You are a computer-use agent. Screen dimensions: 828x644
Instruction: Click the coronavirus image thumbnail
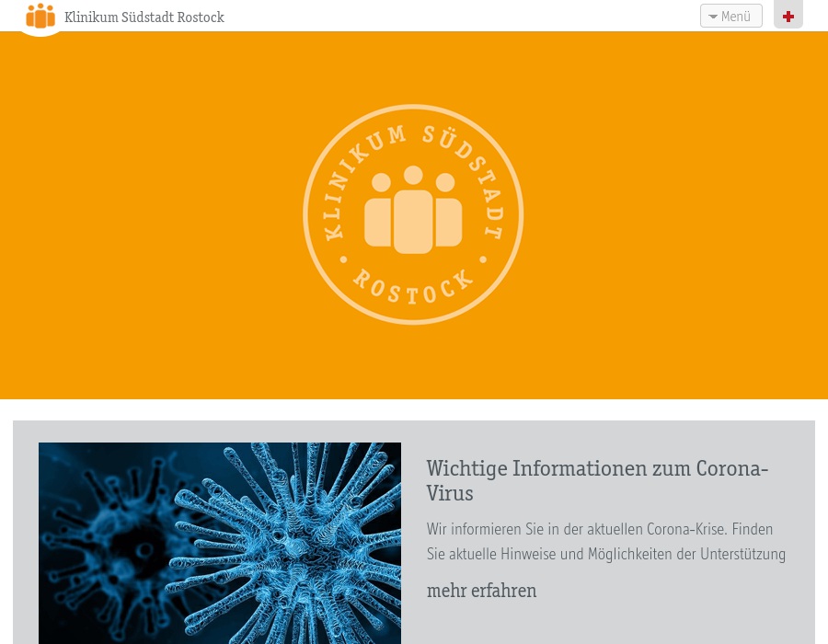tap(220, 543)
